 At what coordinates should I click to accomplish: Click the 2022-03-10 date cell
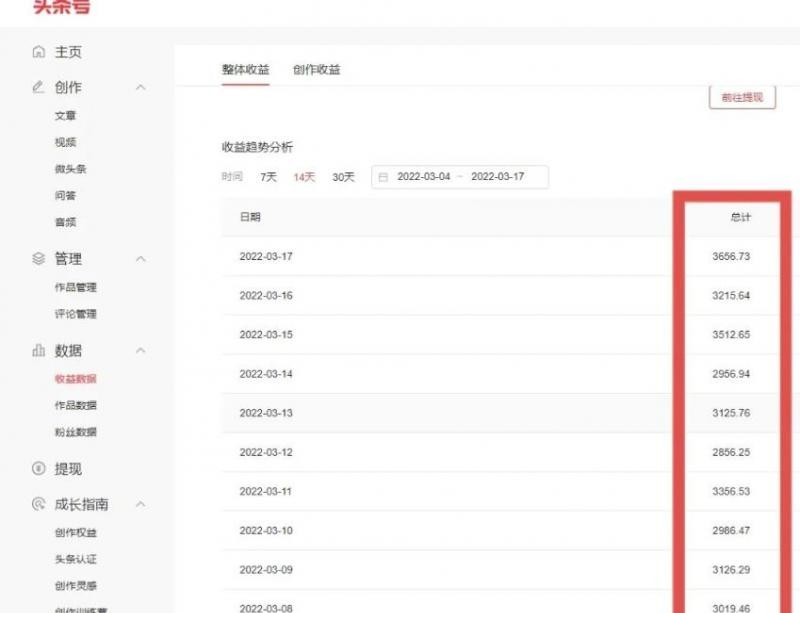266,530
